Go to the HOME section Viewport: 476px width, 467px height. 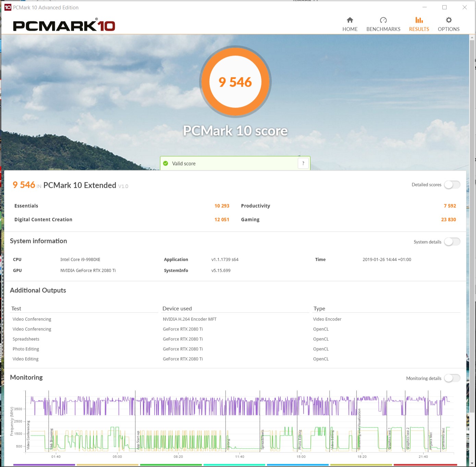[350, 24]
